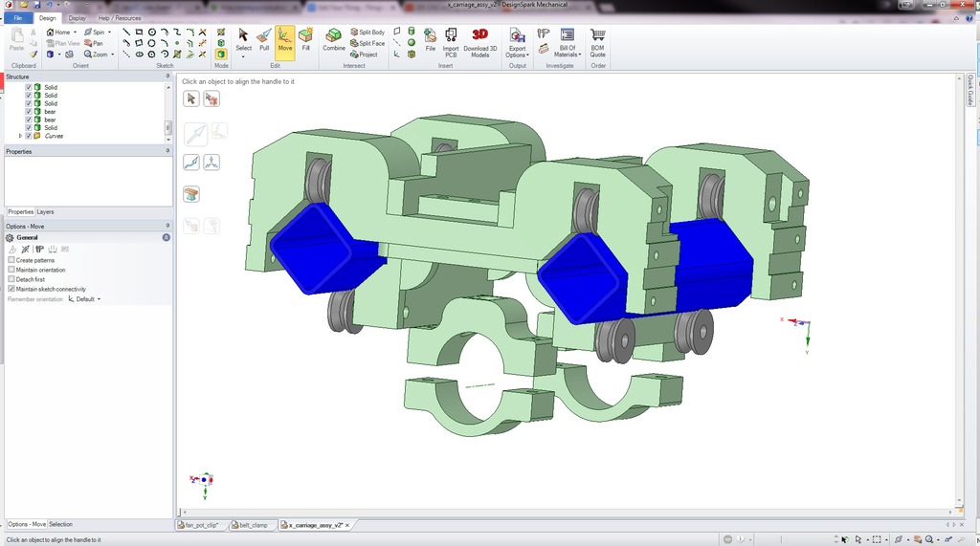980x546 pixels.
Task: Open the Help / Resources tab
Action: point(120,18)
